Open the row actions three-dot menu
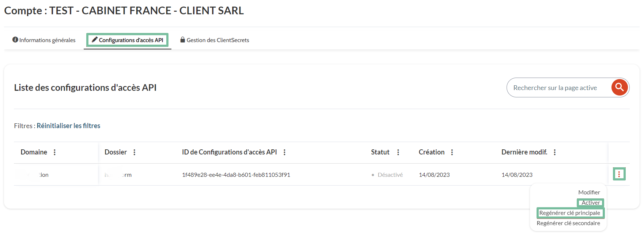 pyautogui.click(x=619, y=174)
